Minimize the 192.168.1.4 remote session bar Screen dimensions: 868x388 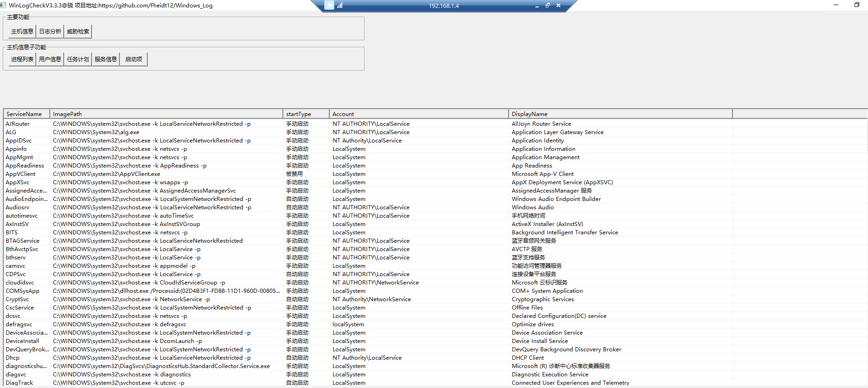[x=537, y=6]
